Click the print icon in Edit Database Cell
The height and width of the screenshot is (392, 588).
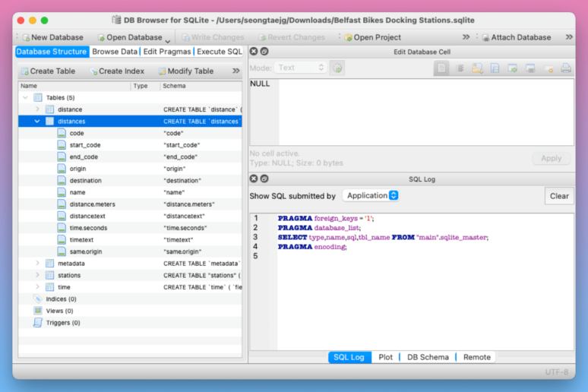coord(566,68)
